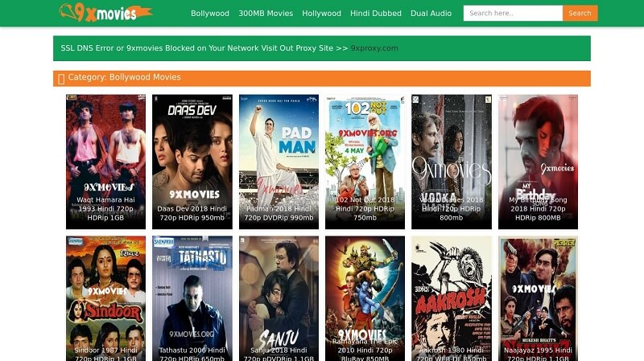Click the 'SSL DNS Error' notice text
644x361 pixels.
tap(204, 48)
